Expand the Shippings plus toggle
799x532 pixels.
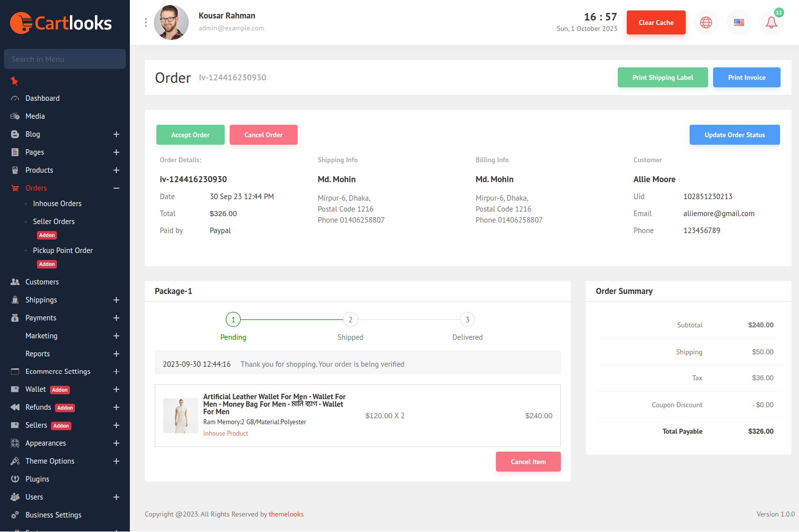coord(116,300)
